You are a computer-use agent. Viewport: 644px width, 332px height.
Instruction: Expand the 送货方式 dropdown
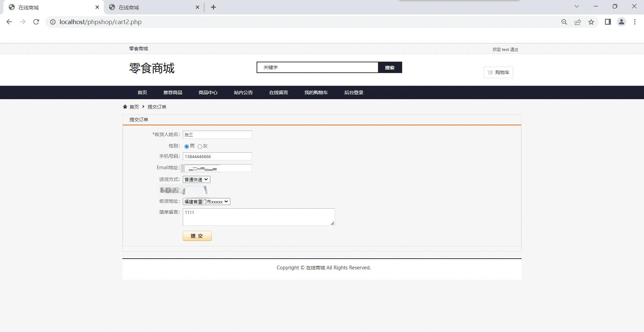tap(197, 180)
